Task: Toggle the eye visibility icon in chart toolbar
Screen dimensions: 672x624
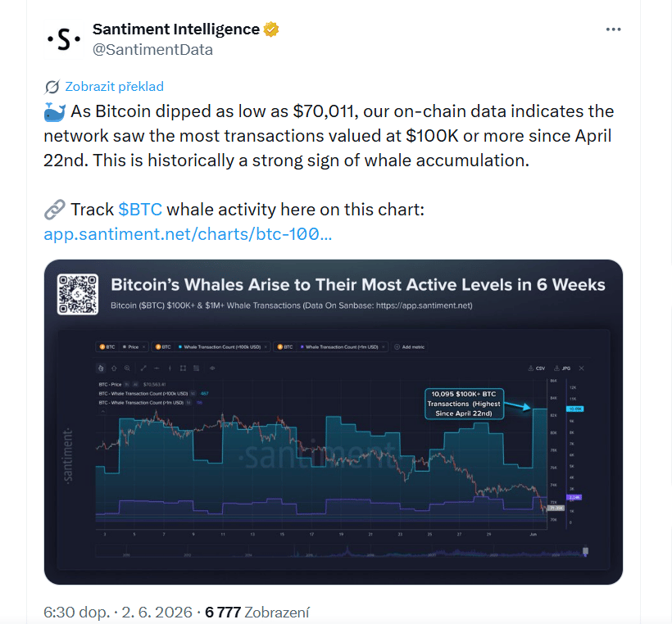Action: click(x=212, y=369)
